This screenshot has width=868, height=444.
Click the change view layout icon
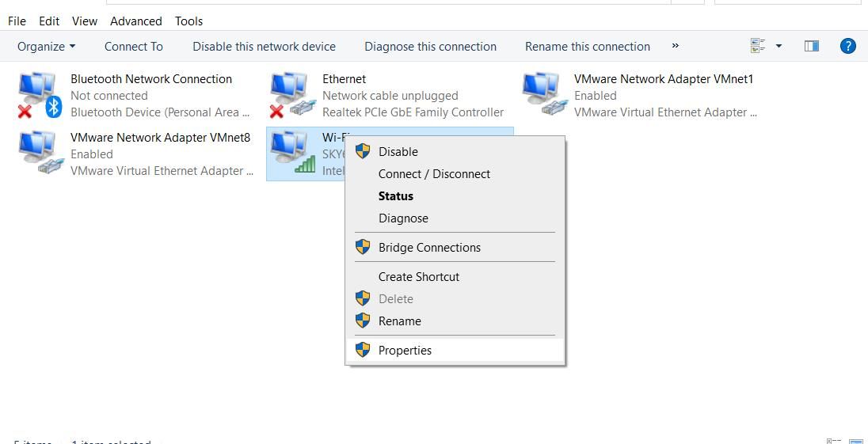click(757, 46)
